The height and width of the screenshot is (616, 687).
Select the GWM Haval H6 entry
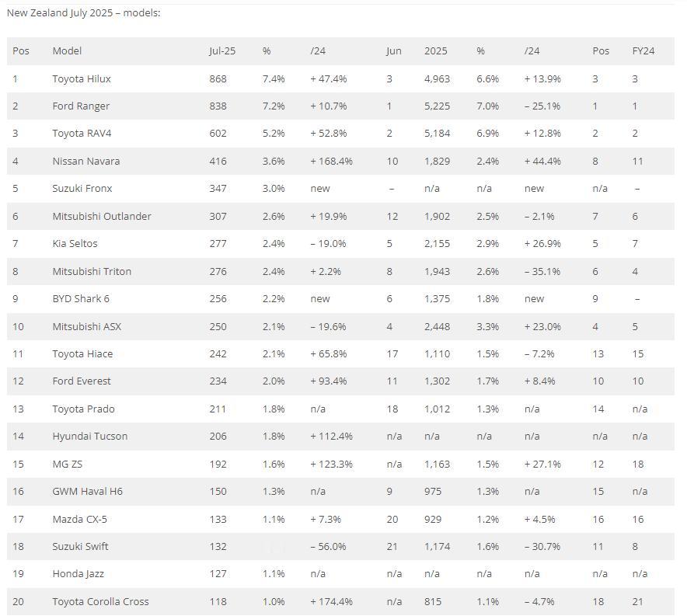(87, 491)
